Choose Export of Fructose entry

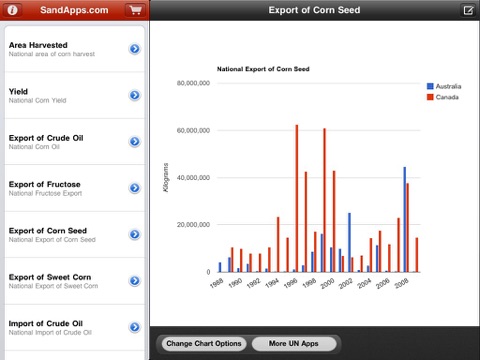[x=75, y=188]
